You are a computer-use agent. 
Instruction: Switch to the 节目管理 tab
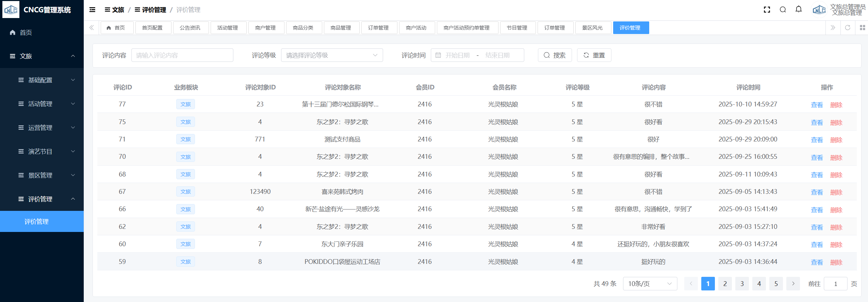[517, 28]
